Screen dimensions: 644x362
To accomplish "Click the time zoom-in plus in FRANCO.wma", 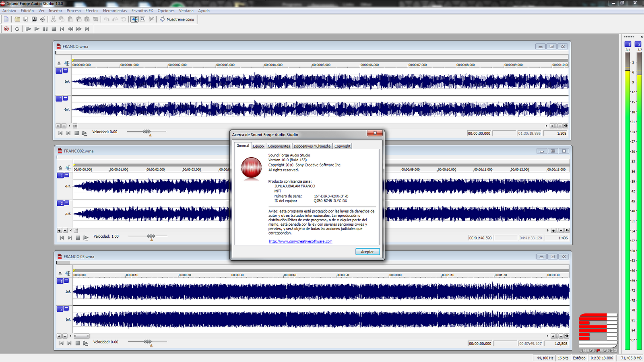I will [552, 126].
